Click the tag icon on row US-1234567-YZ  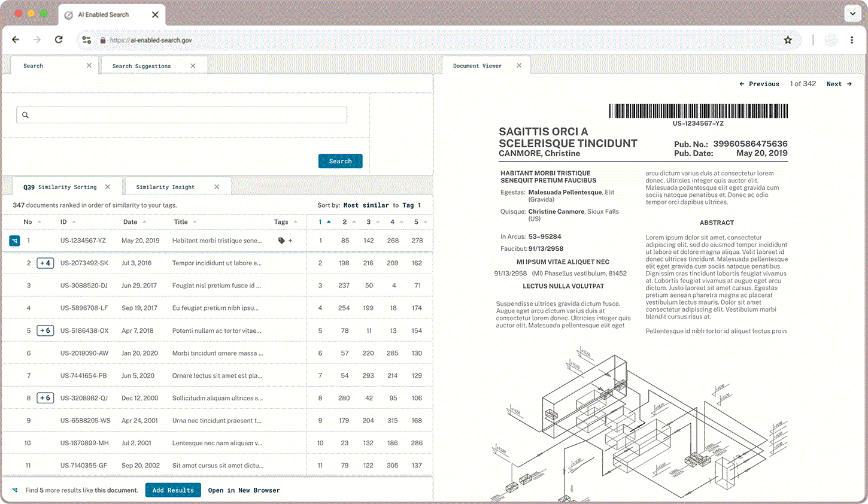point(281,241)
